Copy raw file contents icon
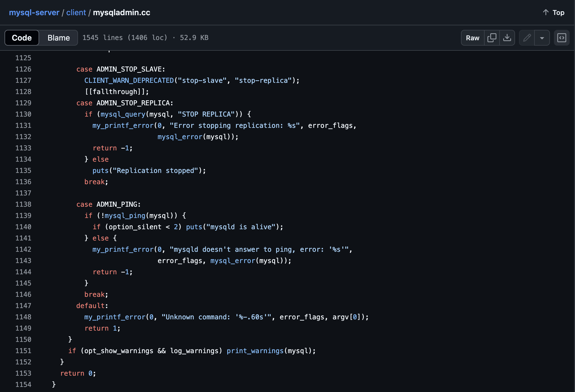This screenshot has height=392, width=575. (x=492, y=38)
